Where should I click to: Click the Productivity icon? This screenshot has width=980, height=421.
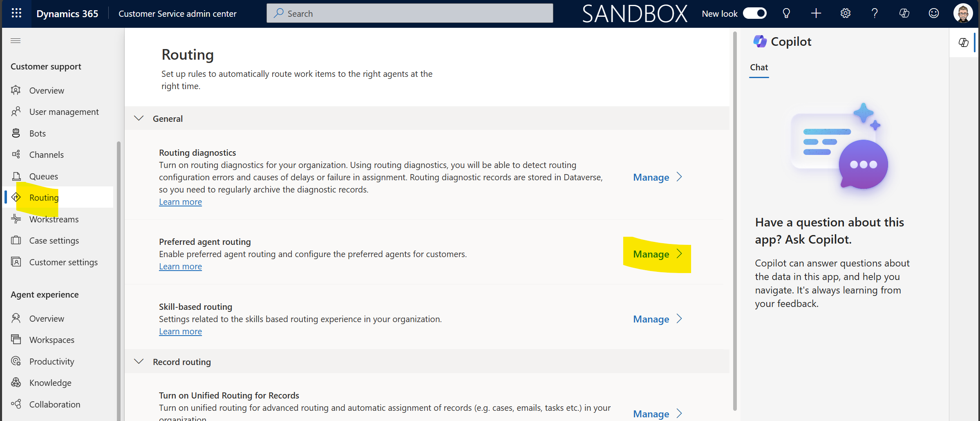pos(16,361)
